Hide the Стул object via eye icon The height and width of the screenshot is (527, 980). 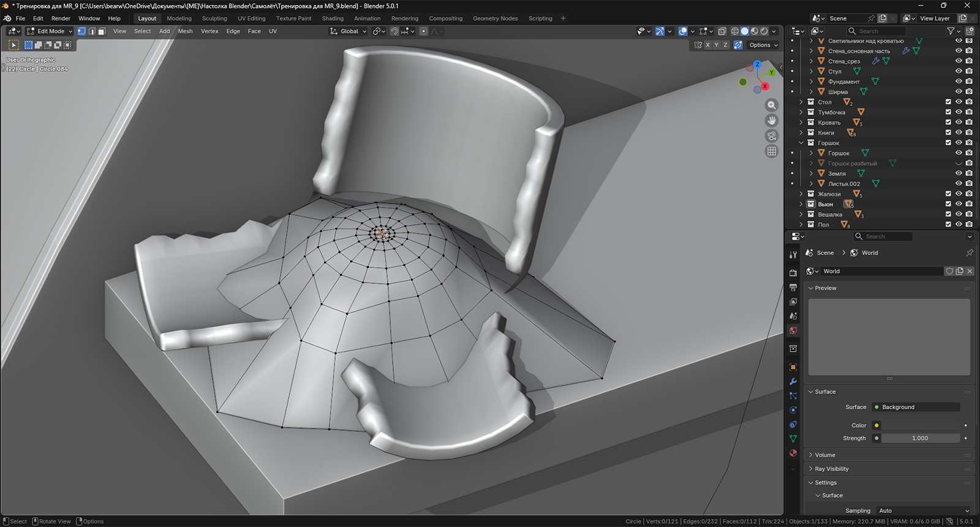click(x=959, y=72)
